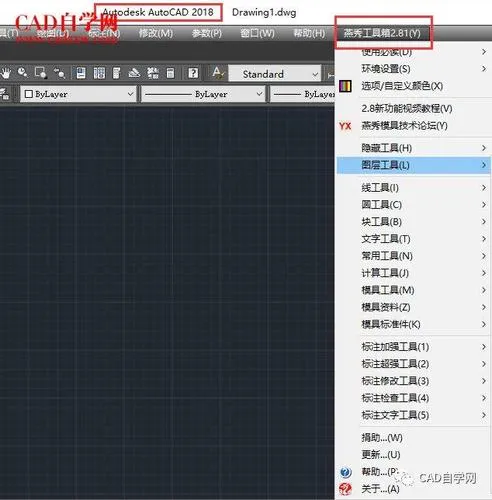This screenshot has width=492, height=500.
Task: Open the 标注检查工具(4) submenu
Action: (413, 398)
